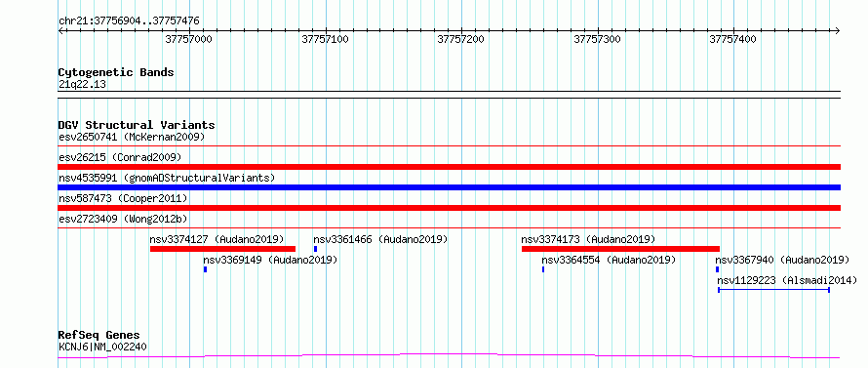Click the 37757200 ruler position label
Screen dimensions: 868x368
coord(461,39)
